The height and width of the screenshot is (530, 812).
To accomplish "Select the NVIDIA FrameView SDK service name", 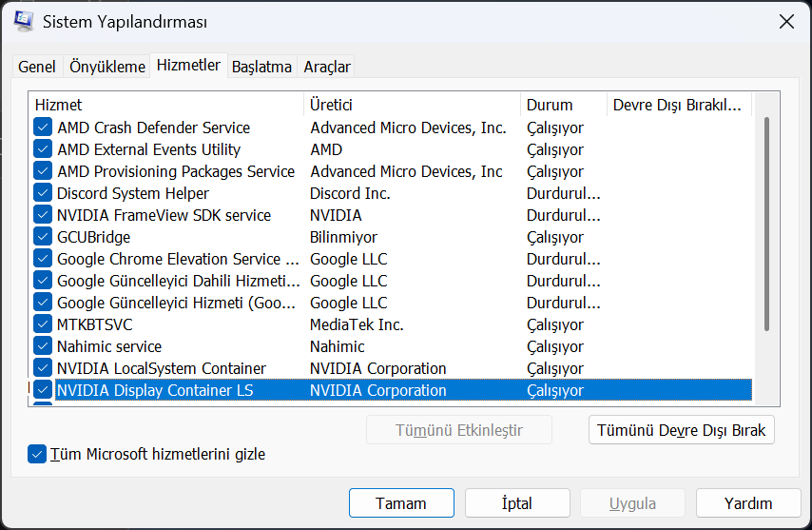I will click(x=164, y=215).
